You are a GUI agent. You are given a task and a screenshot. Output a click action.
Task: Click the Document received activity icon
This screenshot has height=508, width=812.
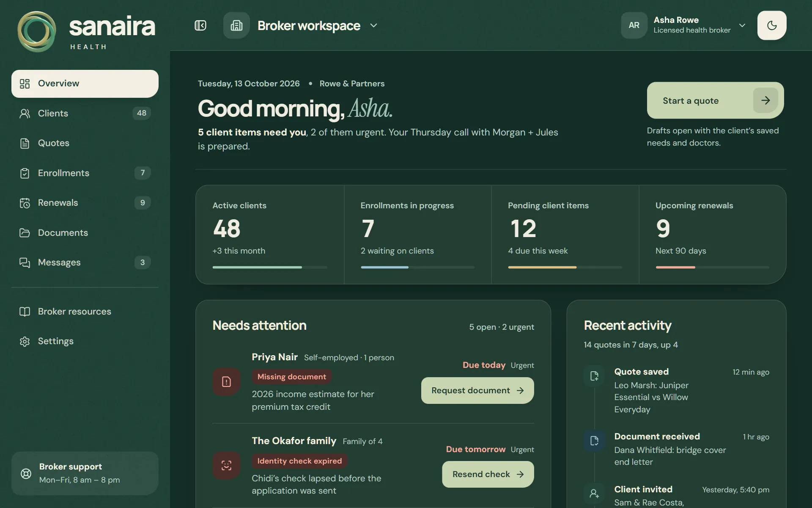click(x=594, y=441)
